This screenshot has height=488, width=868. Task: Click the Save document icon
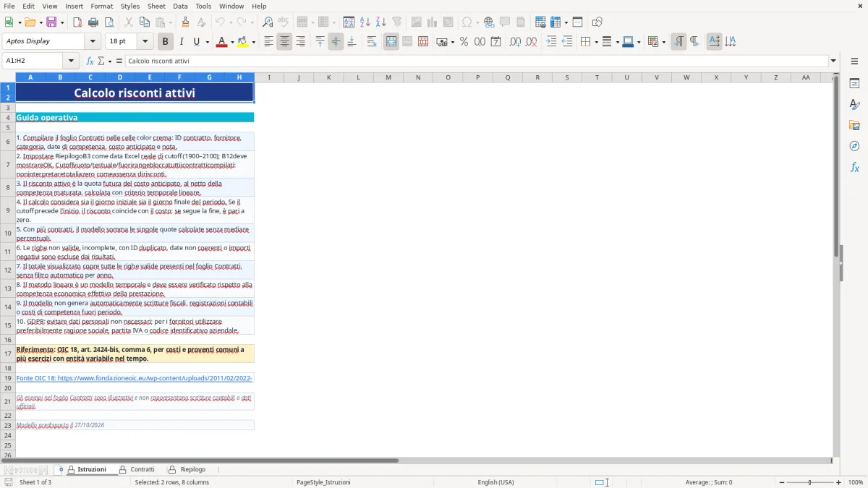pyautogui.click(x=51, y=22)
